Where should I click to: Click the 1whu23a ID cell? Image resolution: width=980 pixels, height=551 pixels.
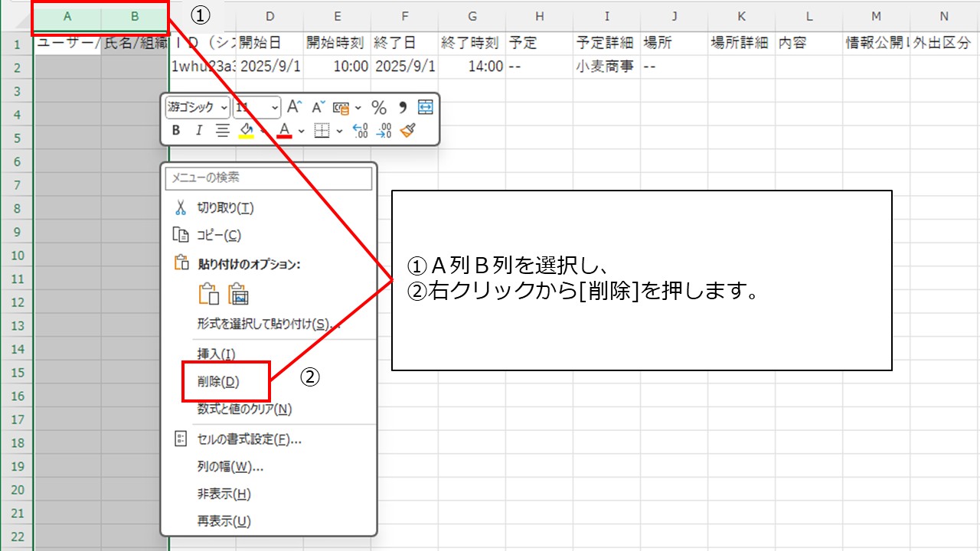coord(203,67)
